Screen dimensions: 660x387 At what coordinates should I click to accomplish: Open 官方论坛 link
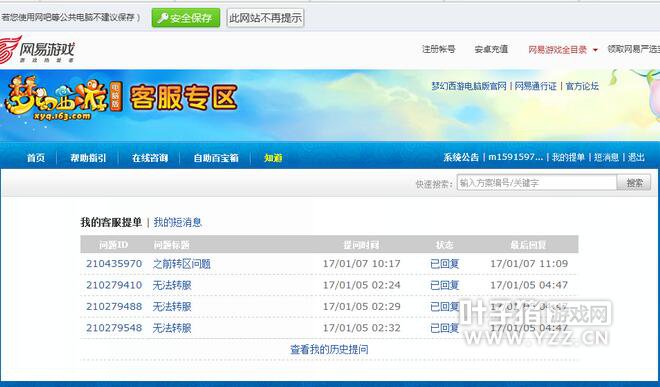582,86
